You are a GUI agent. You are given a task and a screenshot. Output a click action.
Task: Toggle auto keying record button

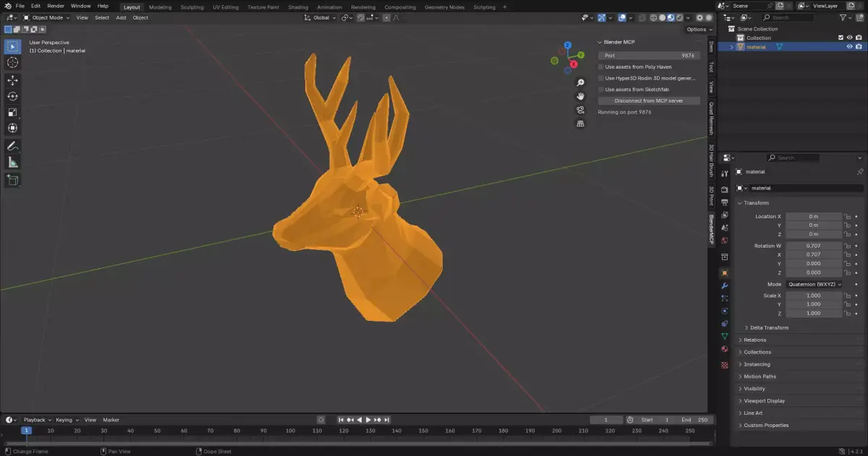tap(321, 420)
